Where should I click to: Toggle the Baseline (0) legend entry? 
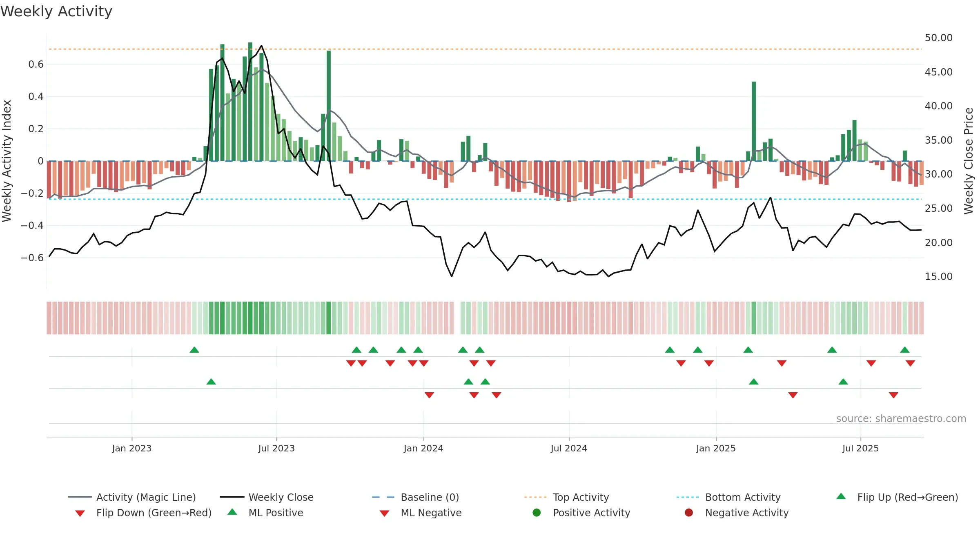[x=416, y=497]
